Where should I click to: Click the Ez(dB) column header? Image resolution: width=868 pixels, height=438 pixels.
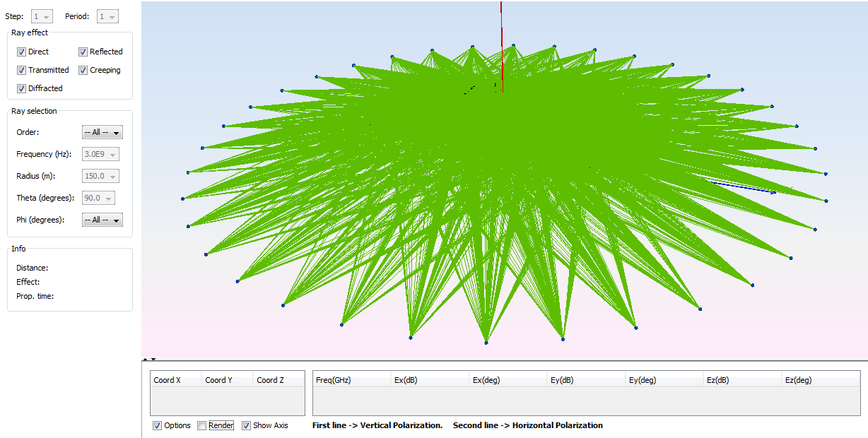[x=742, y=380]
